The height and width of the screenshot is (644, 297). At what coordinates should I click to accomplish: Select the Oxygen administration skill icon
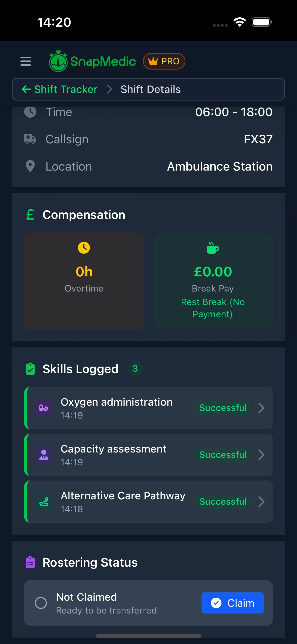44,408
